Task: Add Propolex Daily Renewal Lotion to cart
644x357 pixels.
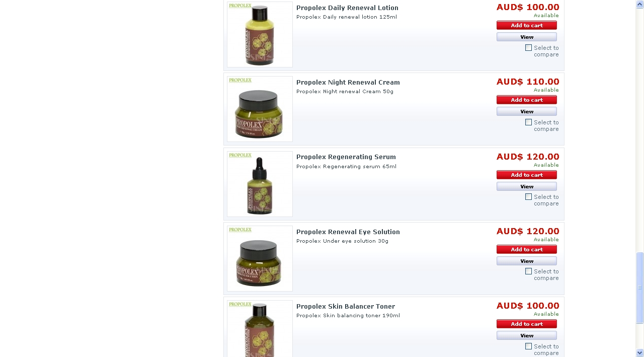Action: pyautogui.click(x=527, y=26)
